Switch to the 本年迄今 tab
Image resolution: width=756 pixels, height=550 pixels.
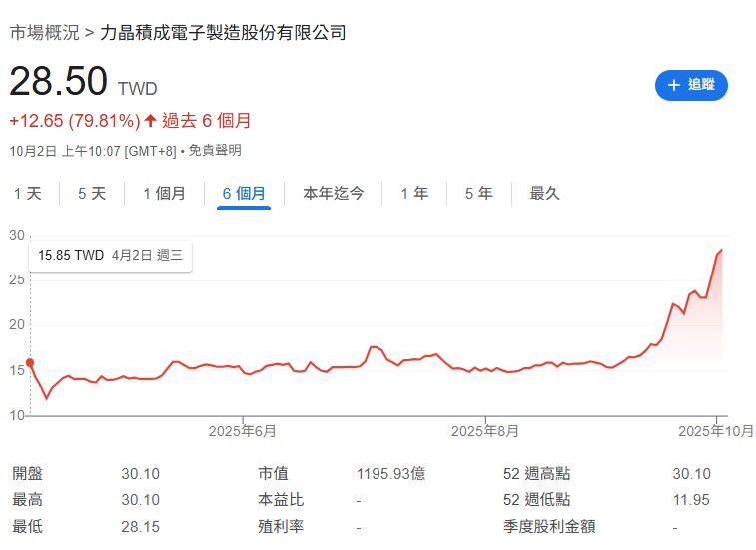tap(334, 194)
